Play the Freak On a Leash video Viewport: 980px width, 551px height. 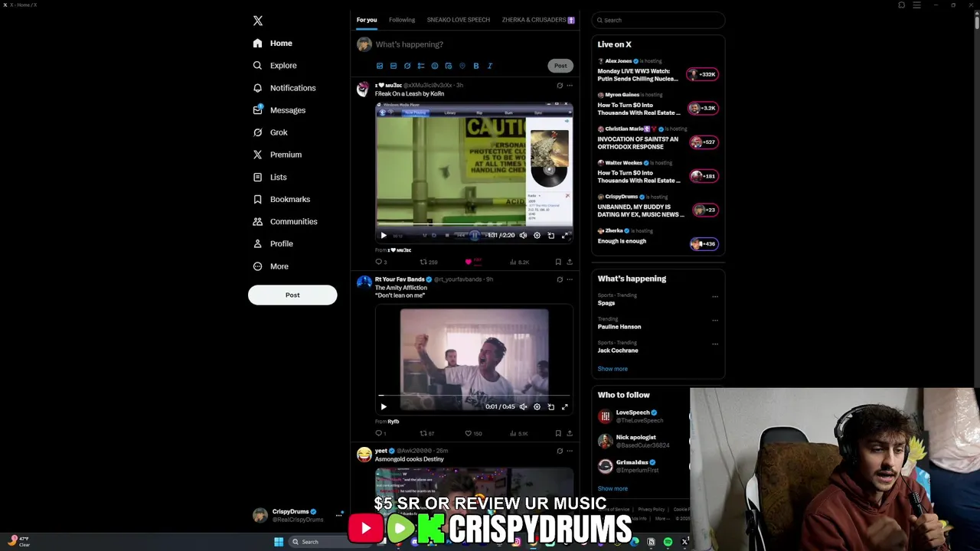(x=384, y=236)
